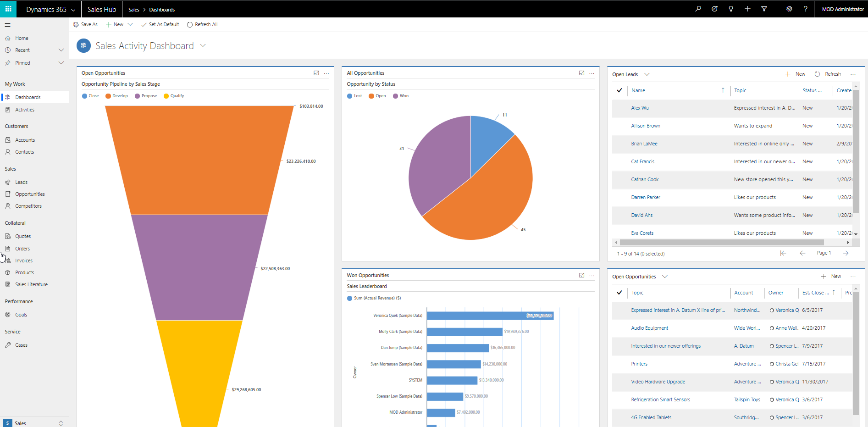
Task: Open the question mark help icon
Action: (805, 9)
